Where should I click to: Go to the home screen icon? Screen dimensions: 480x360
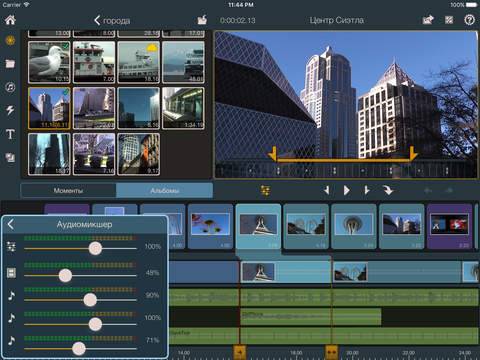[10, 20]
